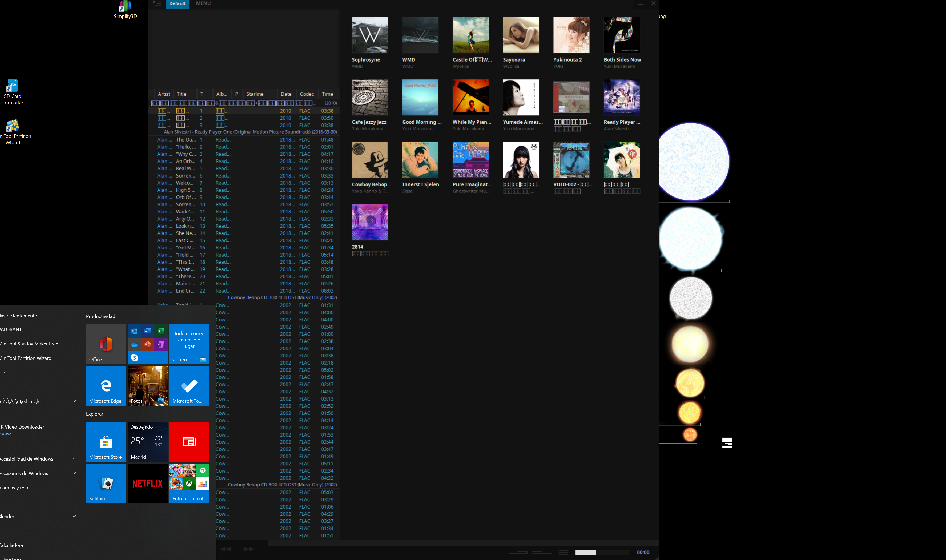Click Alan Silvestri Ready Player One group header
946x560 pixels.
point(250,132)
